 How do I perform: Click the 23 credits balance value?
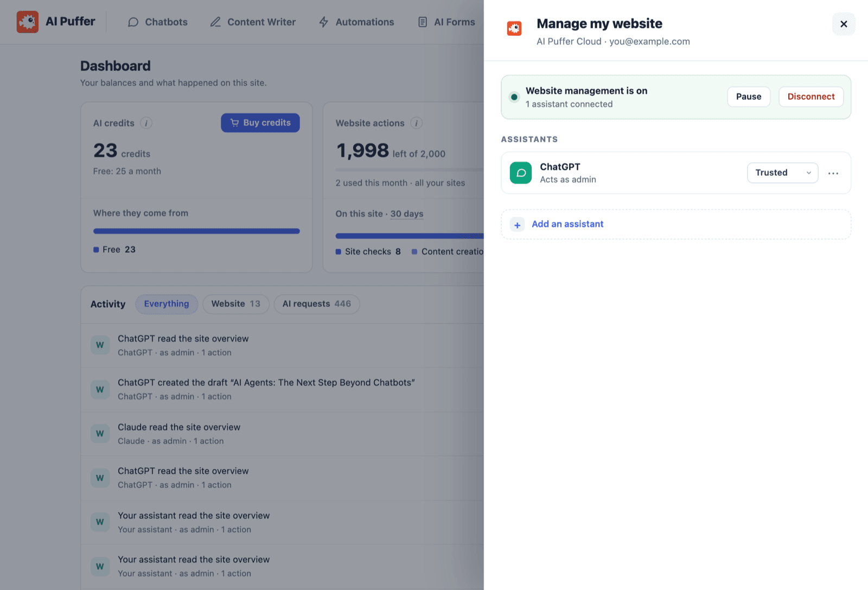pyautogui.click(x=105, y=150)
